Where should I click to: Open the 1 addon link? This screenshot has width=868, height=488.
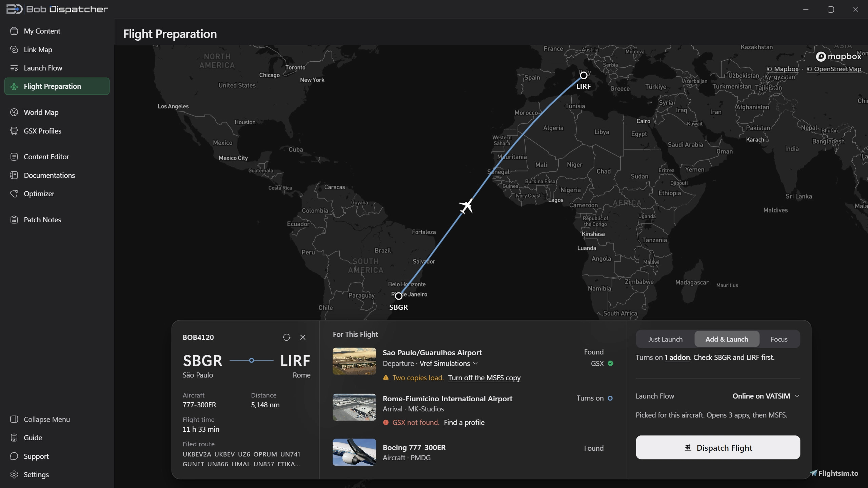(677, 357)
